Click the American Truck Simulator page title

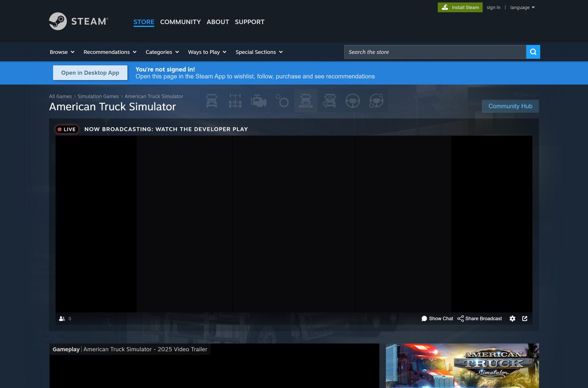(x=112, y=106)
